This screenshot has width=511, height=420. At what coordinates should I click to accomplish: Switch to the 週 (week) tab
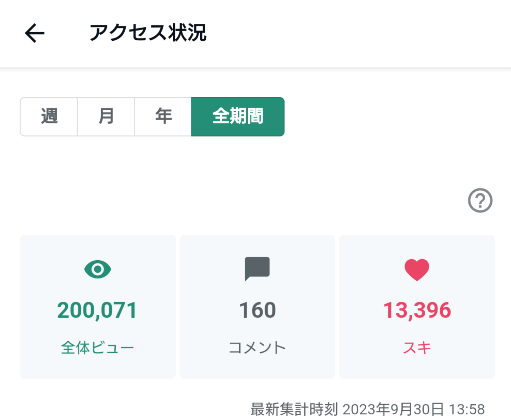coord(49,117)
